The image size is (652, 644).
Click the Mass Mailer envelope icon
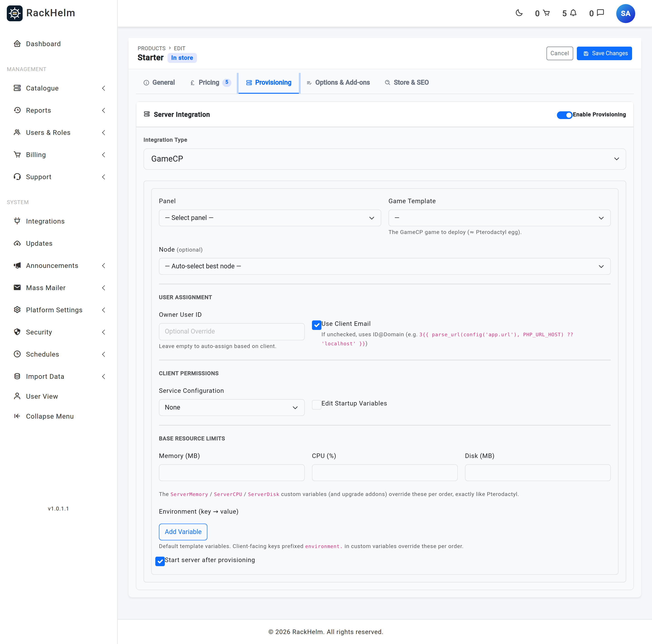pyautogui.click(x=17, y=287)
